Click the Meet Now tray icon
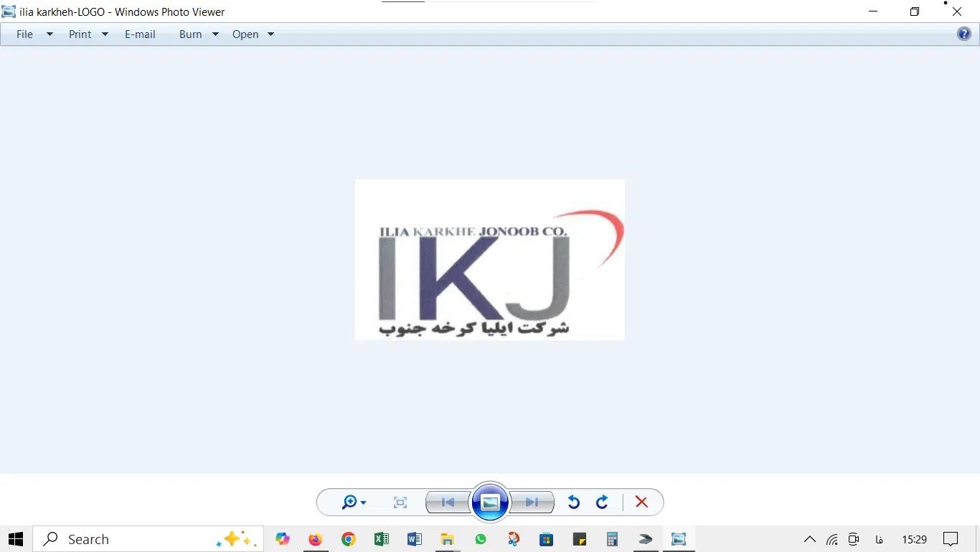The width and height of the screenshot is (980, 552). (854, 539)
